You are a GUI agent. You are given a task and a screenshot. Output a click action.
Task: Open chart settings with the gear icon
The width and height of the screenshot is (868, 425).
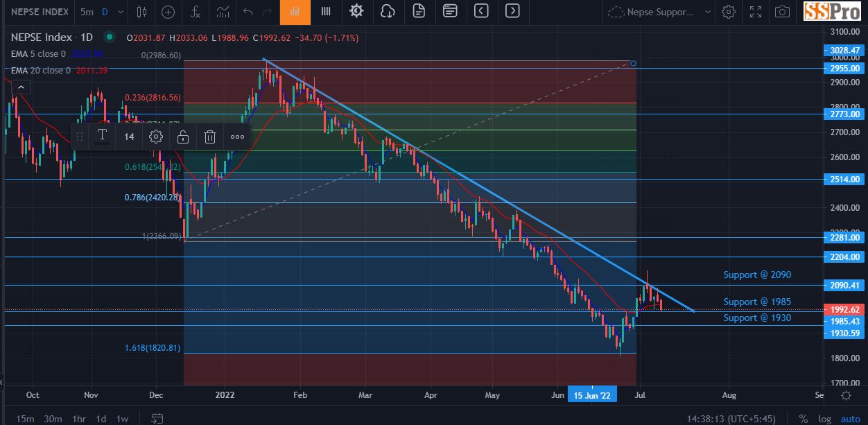click(356, 12)
